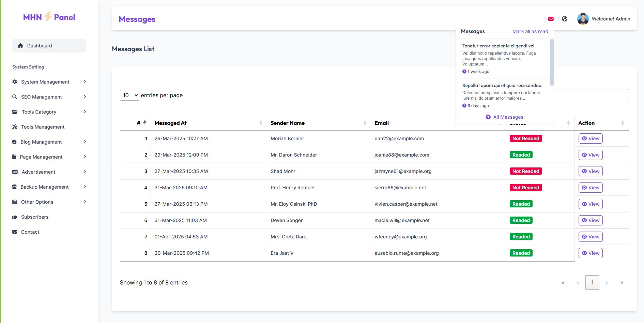Open the globe icon in header

tap(565, 19)
